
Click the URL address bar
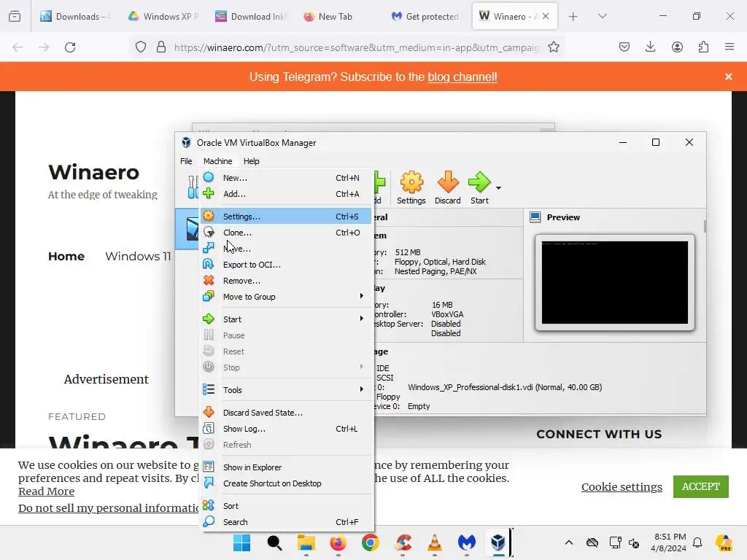click(356, 47)
